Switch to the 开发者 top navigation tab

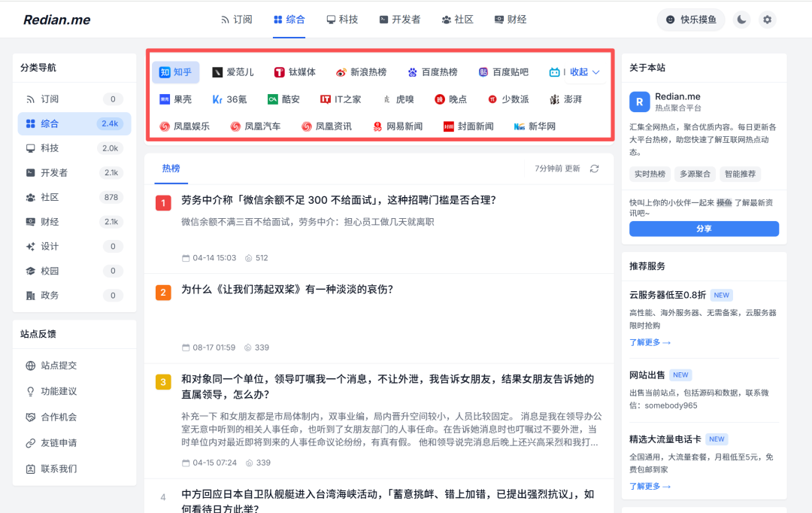(x=400, y=20)
